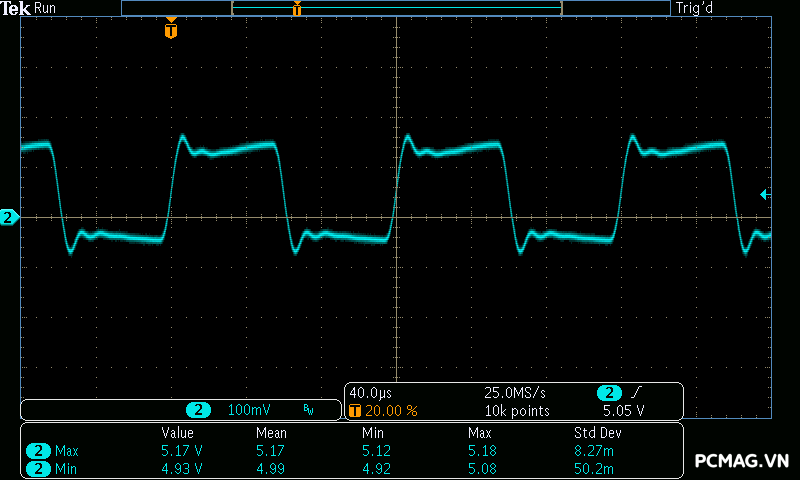Click the Tek logo

point(15,8)
